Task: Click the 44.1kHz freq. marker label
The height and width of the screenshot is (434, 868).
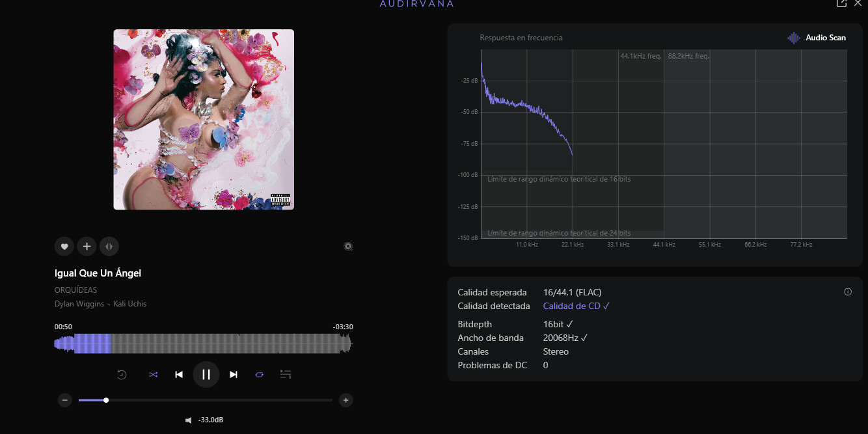Action: [641, 56]
